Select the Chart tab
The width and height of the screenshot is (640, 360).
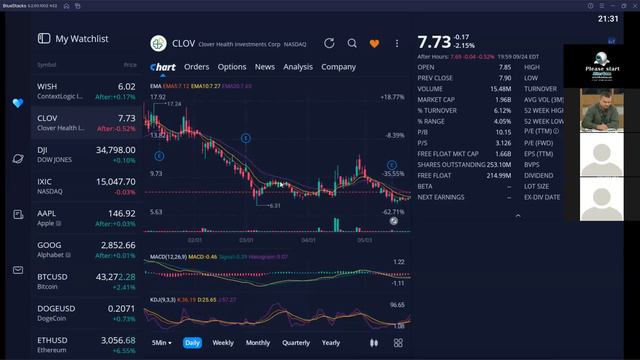point(162,67)
